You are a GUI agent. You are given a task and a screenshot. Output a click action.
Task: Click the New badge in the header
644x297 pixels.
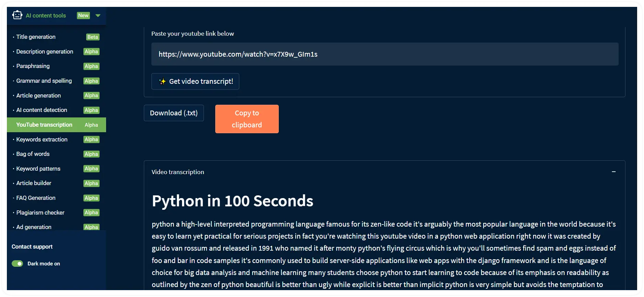pos(83,15)
